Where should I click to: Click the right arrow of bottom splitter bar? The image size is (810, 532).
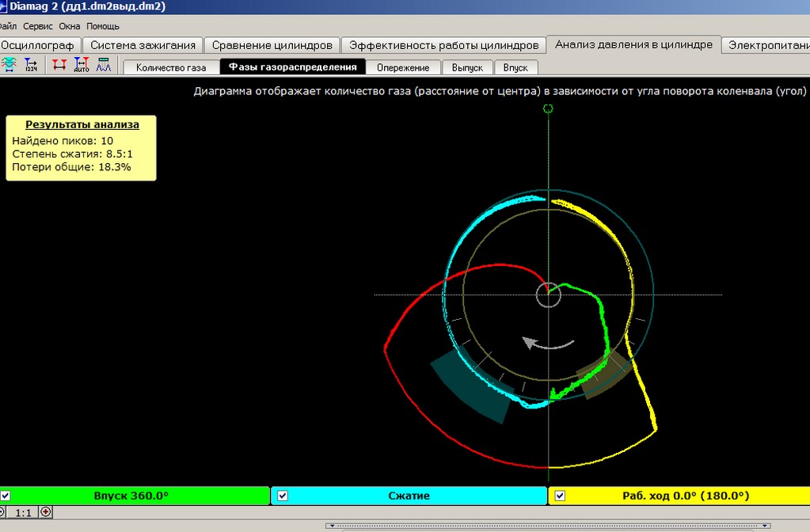tap(765, 526)
